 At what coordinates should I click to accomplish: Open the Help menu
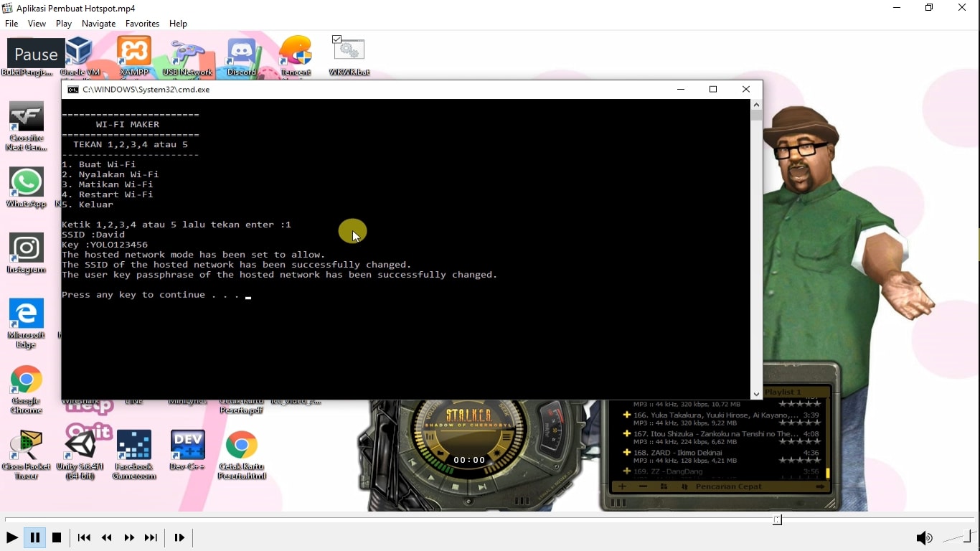click(178, 24)
